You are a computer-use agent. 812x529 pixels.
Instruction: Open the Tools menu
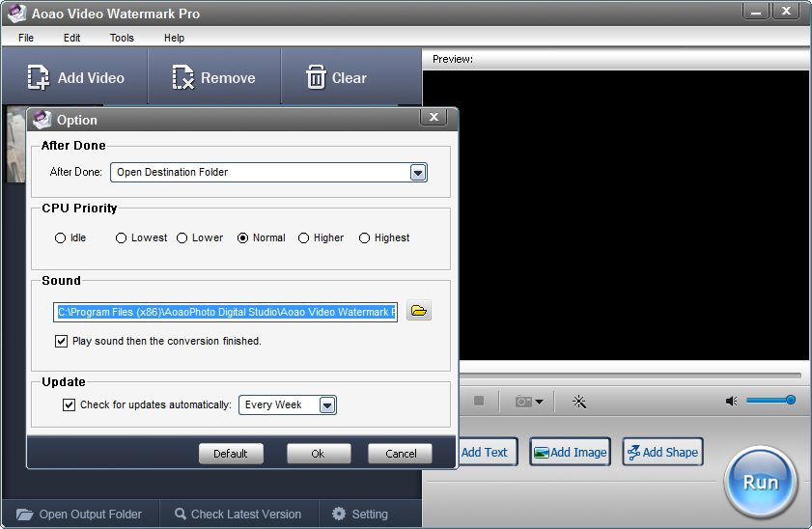click(x=122, y=38)
